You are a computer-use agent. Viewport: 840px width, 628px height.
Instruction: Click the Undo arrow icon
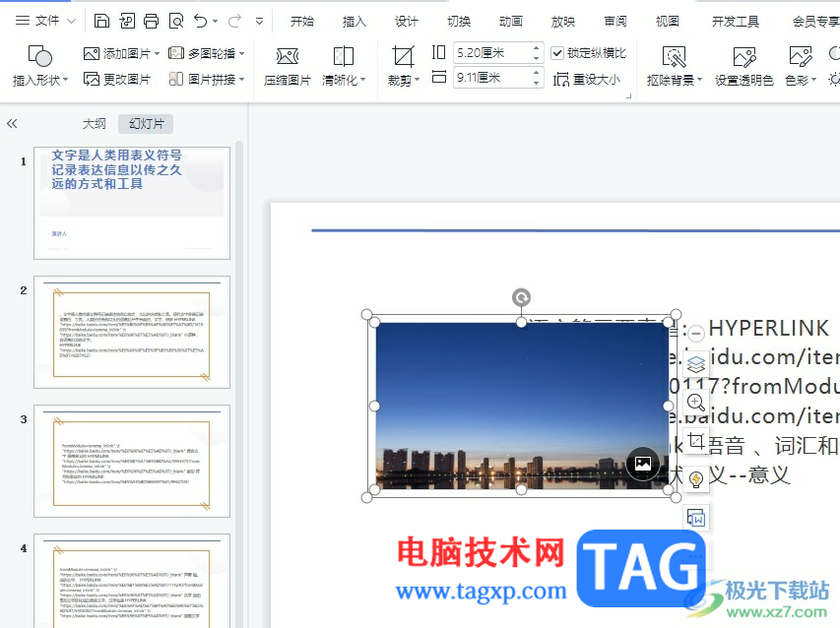(x=200, y=21)
